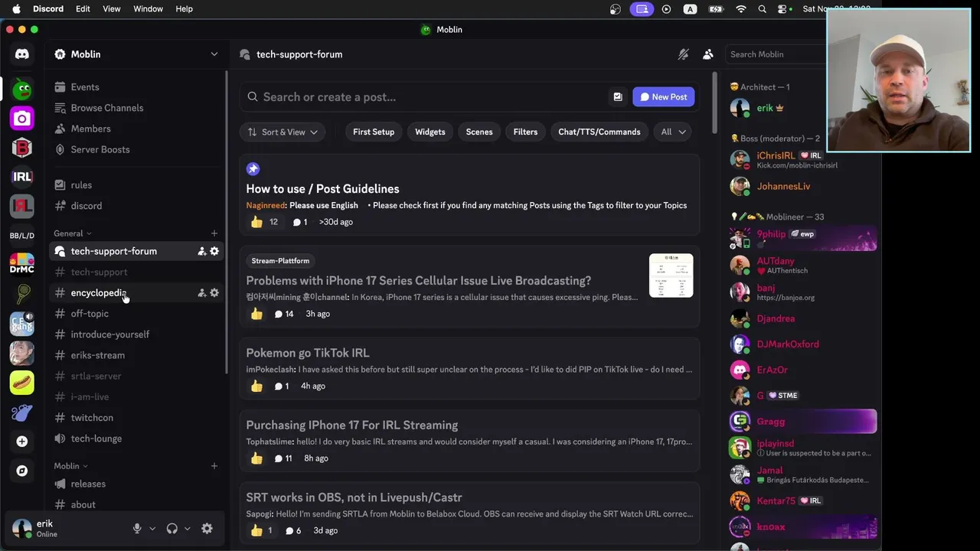Open the View menu

112,9
